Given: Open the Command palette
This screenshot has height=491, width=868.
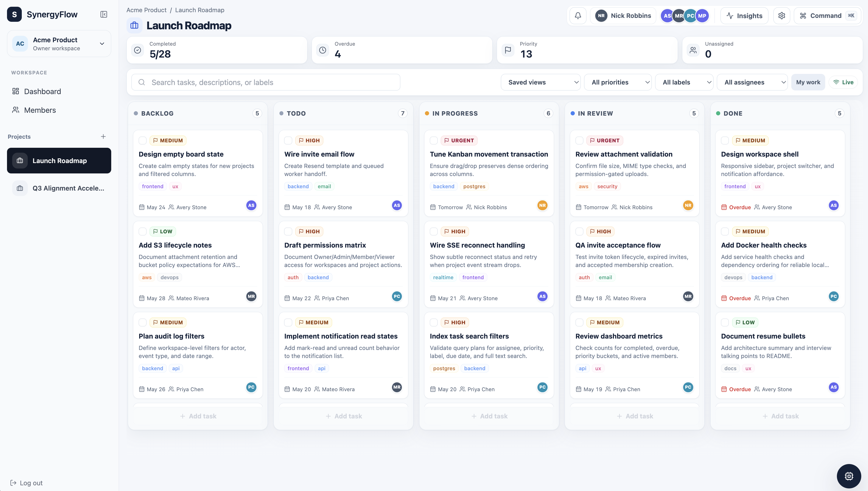Looking at the screenshot, I should [828, 16].
